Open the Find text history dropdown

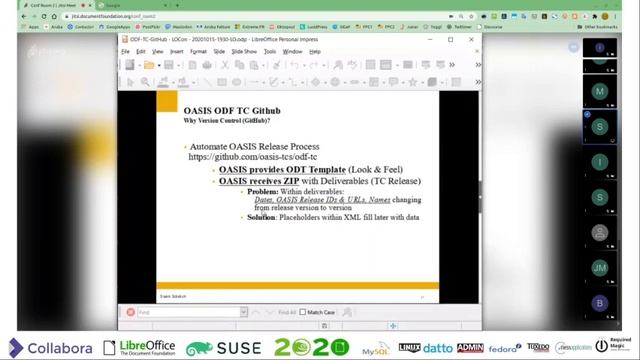click(x=244, y=312)
